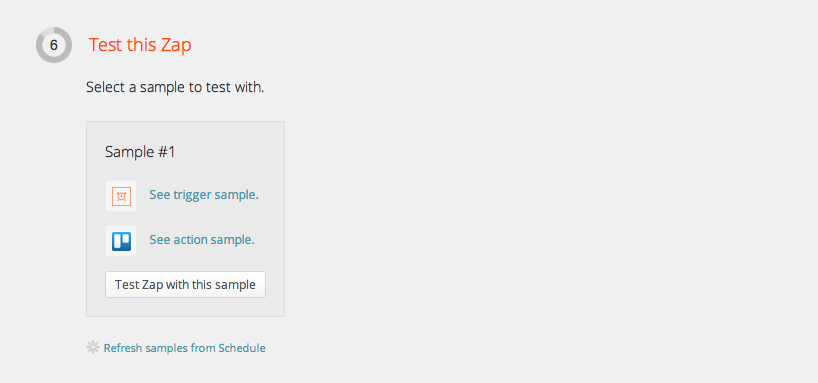Click the number 6 inside step ring
818x383 pixels.
[54, 45]
